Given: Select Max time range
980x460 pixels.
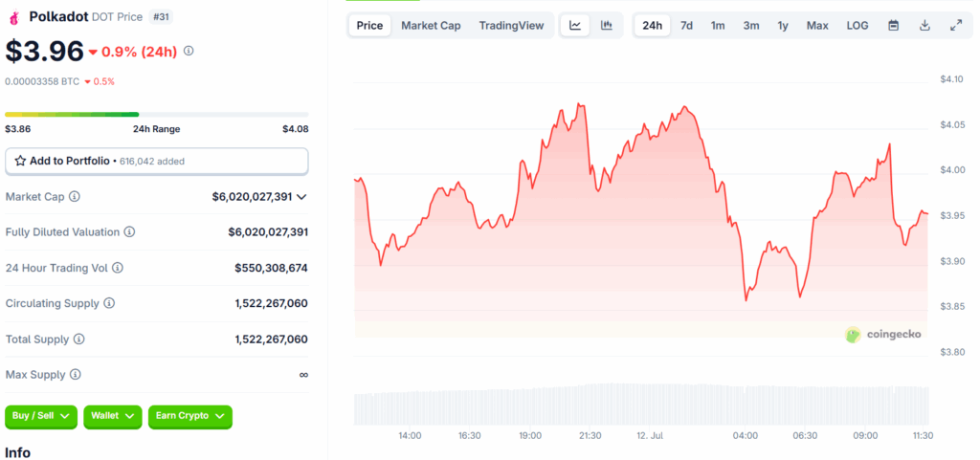Looking at the screenshot, I should [817, 26].
